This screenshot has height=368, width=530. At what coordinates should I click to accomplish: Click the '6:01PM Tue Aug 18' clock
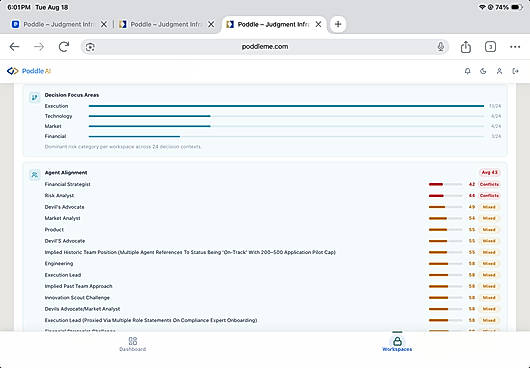click(38, 7)
